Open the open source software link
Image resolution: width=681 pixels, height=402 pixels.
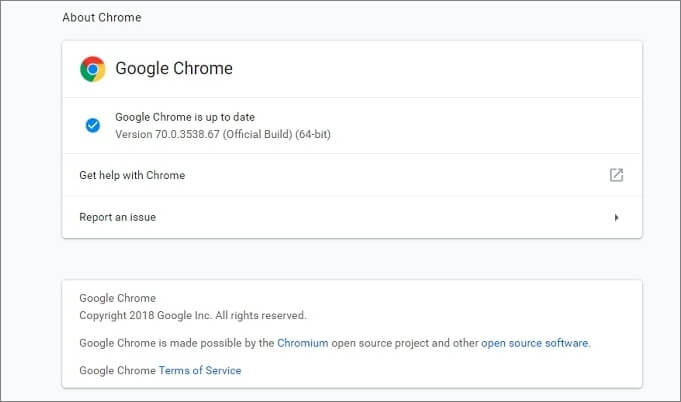click(x=534, y=343)
